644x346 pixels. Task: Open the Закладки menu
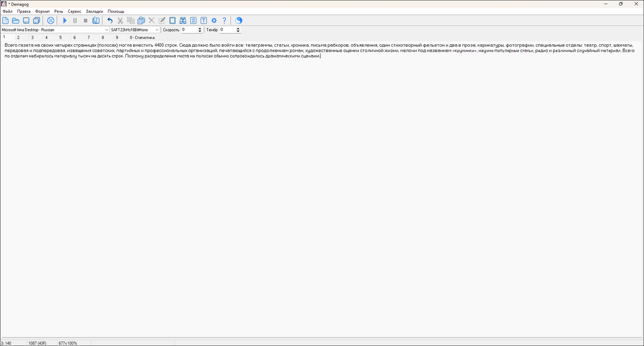(x=95, y=11)
